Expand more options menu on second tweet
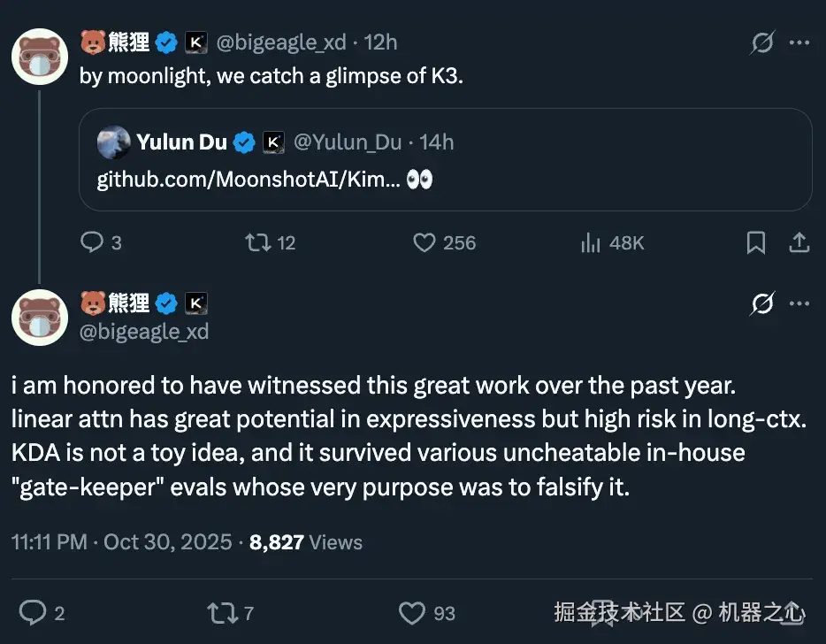 coord(799,304)
